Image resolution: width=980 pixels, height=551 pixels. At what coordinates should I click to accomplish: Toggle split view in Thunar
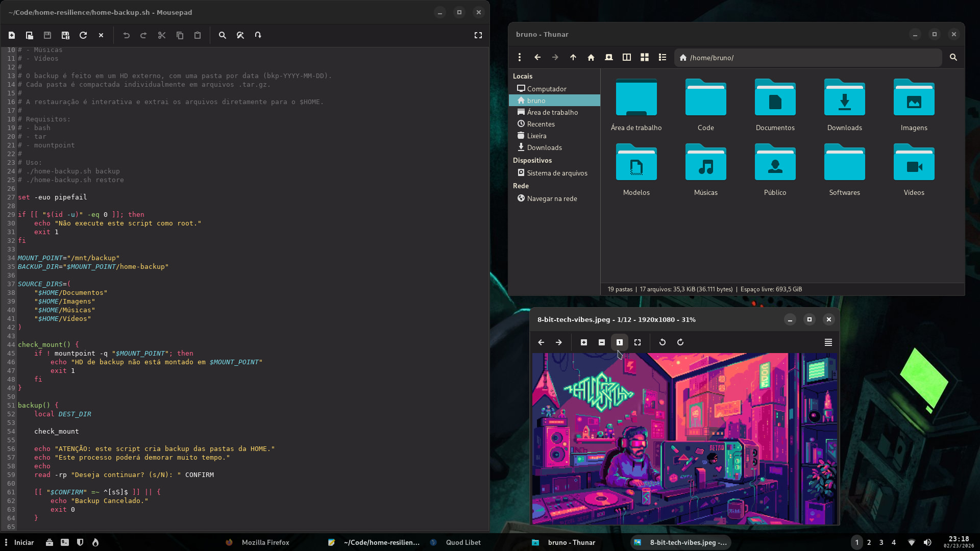click(x=627, y=58)
